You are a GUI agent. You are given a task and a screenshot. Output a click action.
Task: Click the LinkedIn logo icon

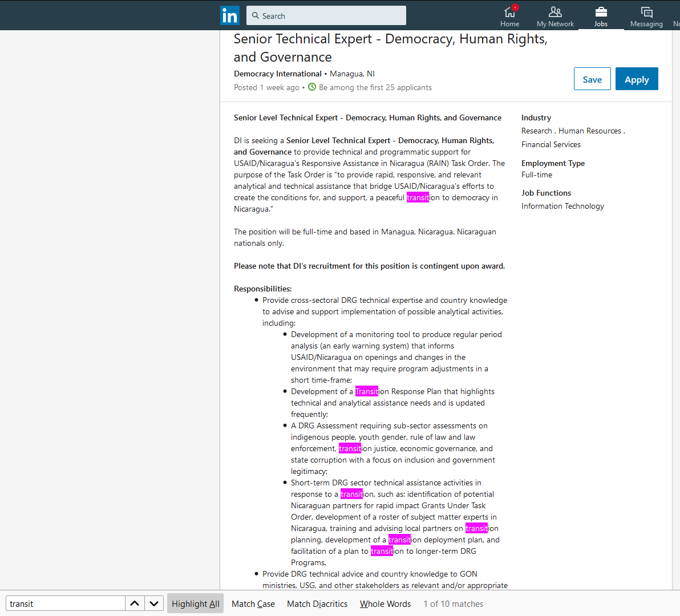coord(230,15)
